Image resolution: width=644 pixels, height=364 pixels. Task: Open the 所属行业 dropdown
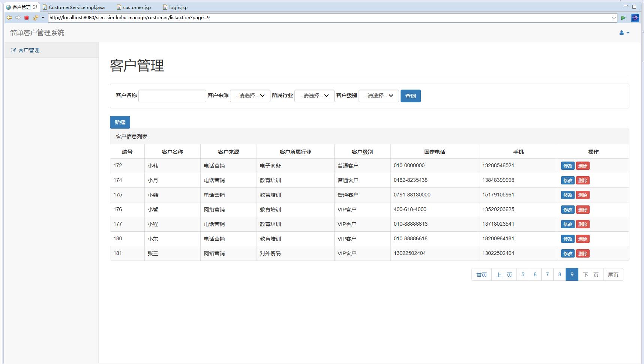[314, 96]
